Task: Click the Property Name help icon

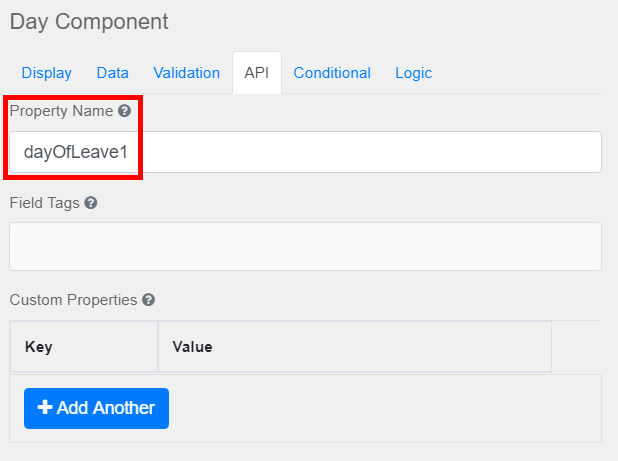Action: [x=125, y=112]
